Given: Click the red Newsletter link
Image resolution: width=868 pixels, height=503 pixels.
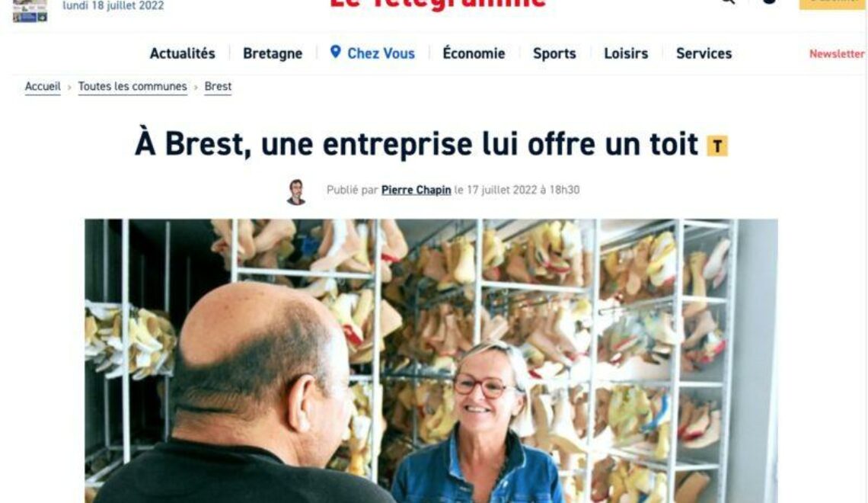Looking at the screenshot, I should (x=837, y=54).
